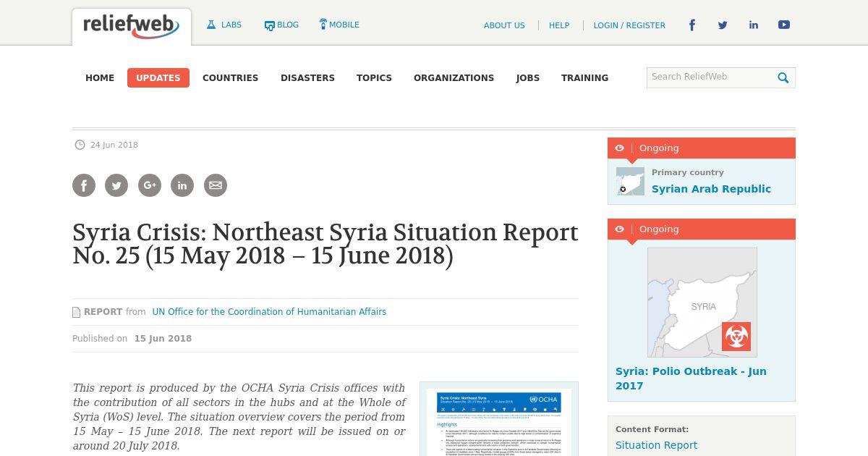Open the Syria polio outbreak map
Screen dimensions: 868x456
click(702, 303)
